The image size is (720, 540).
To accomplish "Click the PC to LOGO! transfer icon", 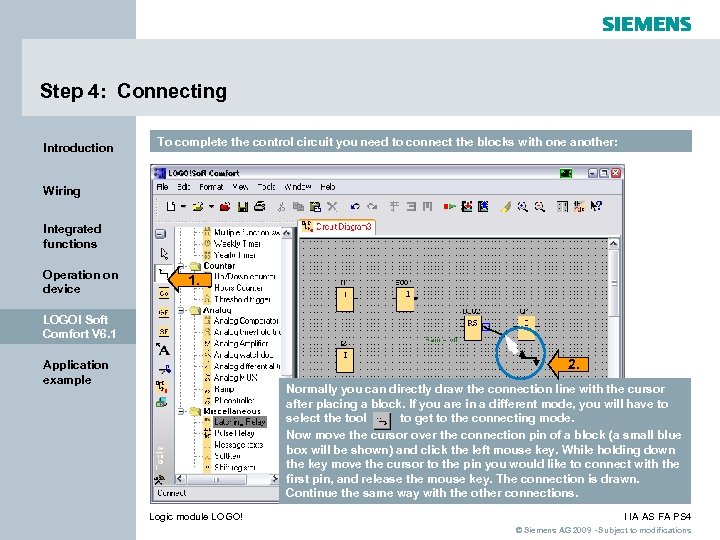I will click(x=467, y=207).
